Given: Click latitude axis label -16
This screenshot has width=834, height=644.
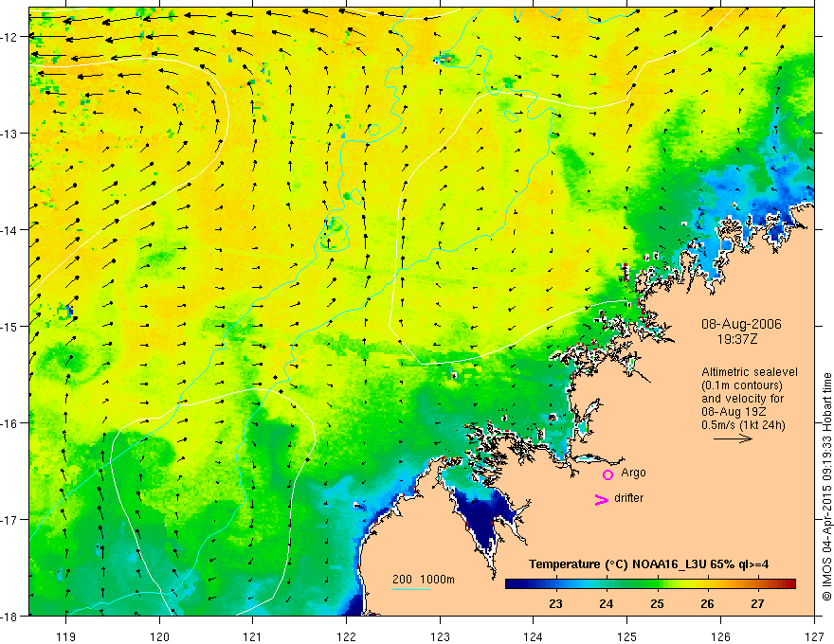Looking at the screenshot, I should [x=9, y=423].
